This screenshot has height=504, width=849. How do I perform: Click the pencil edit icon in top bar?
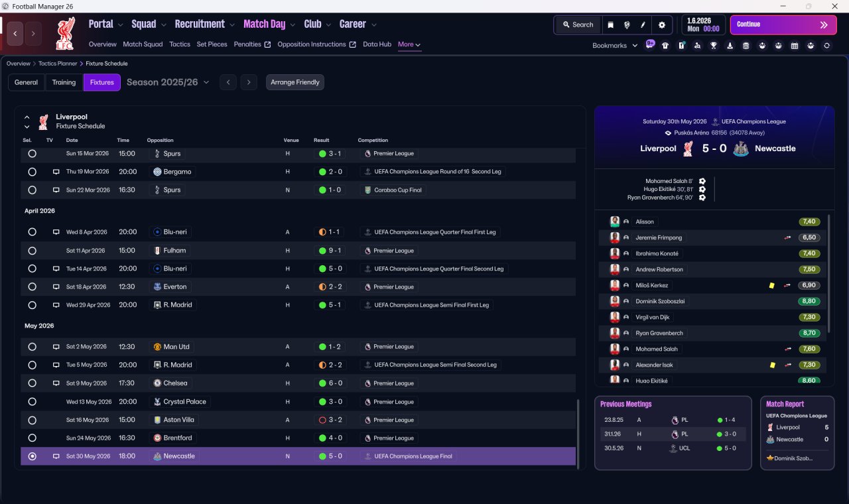[x=643, y=25]
